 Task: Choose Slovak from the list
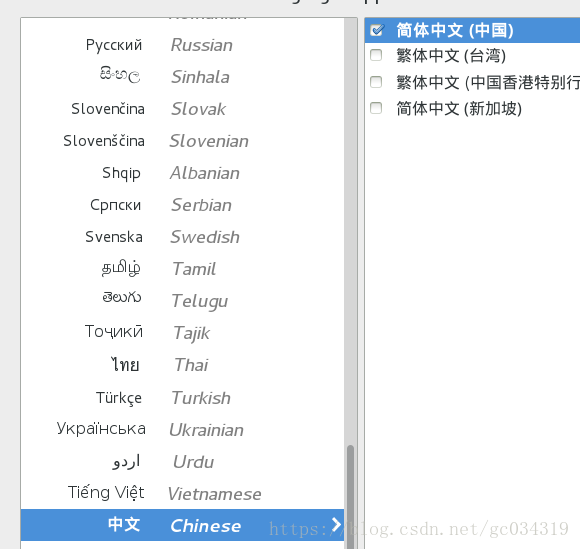[x=182, y=109]
